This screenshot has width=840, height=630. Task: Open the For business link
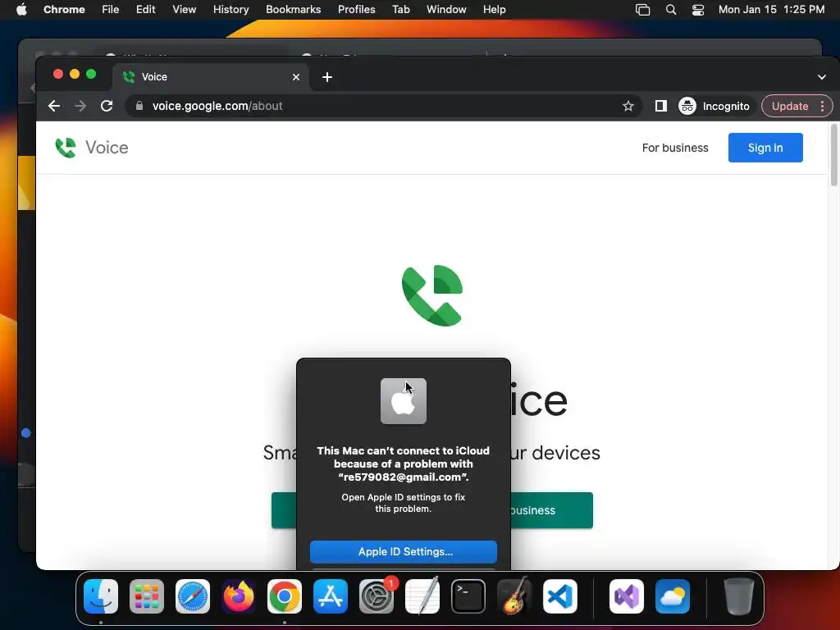tap(675, 148)
